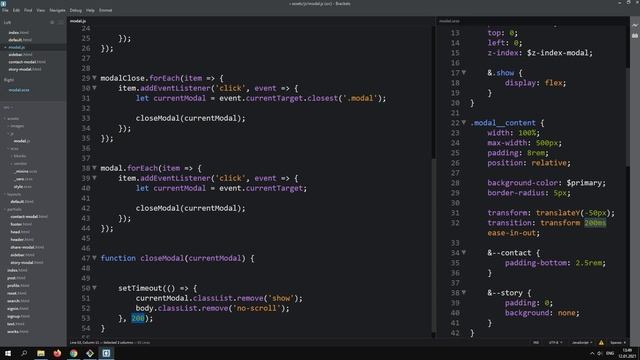Open the JavaScript language mode dropdown

[582, 342]
